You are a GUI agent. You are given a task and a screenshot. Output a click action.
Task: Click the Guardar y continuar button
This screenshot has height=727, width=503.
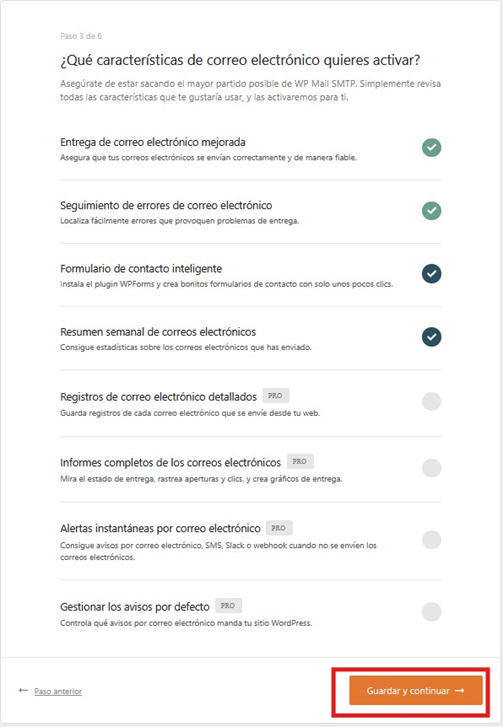click(x=415, y=690)
